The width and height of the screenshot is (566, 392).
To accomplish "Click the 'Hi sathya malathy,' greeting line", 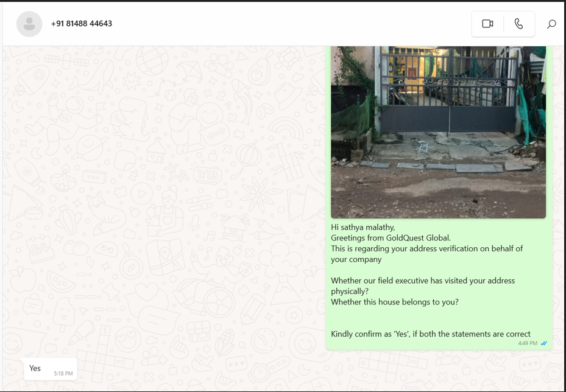I will [363, 227].
